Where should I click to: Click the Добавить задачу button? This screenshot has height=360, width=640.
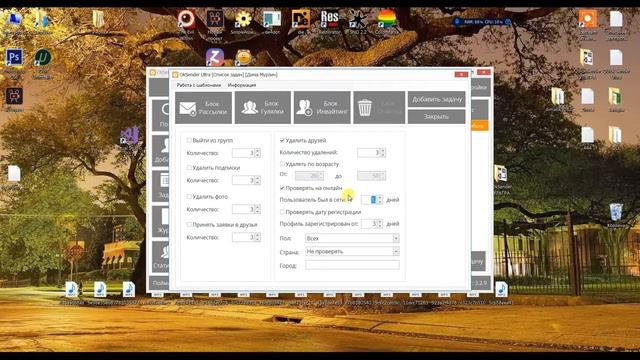(437, 99)
